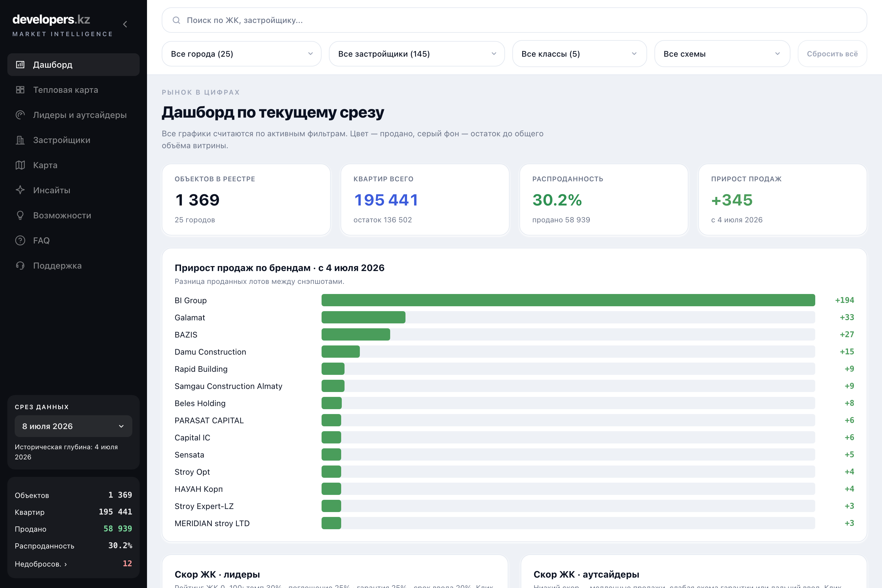Screen dimensions: 882x588
Task: Click the Дашборд panel icon
Action: [20, 65]
